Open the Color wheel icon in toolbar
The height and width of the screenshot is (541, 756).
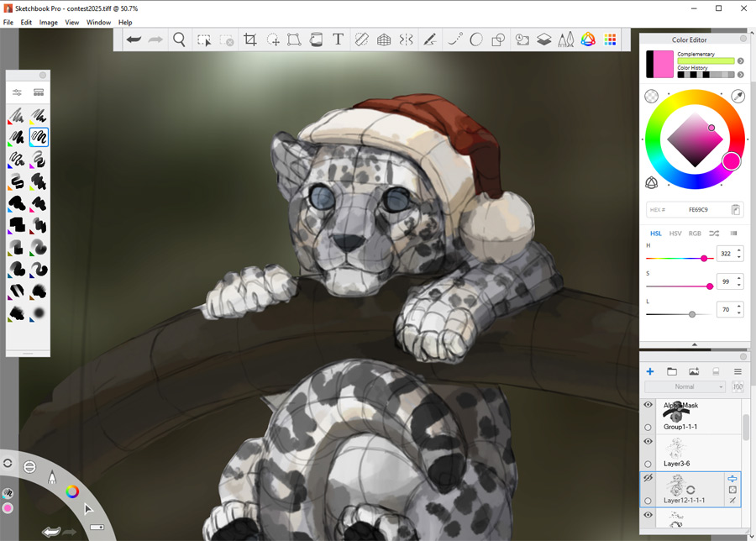point(590,39)
